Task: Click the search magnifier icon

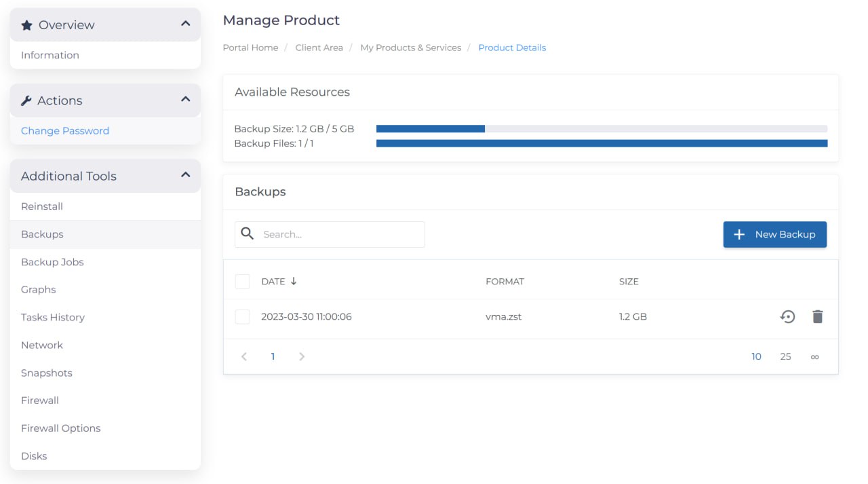Action: [248, 234]
